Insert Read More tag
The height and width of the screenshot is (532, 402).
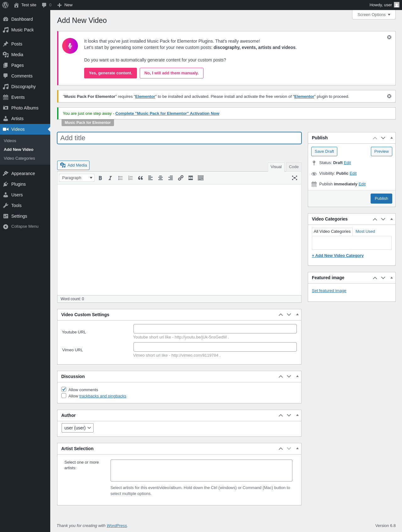191,178
